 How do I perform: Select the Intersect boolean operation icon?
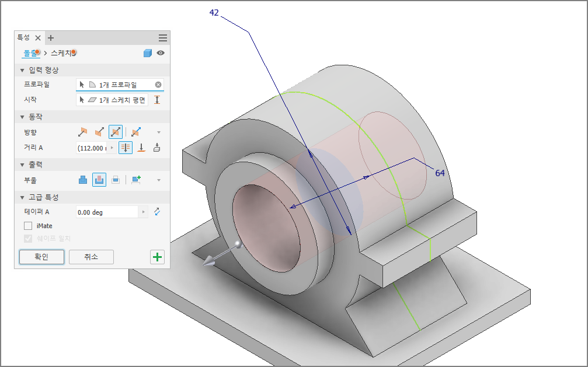[116, 180]
